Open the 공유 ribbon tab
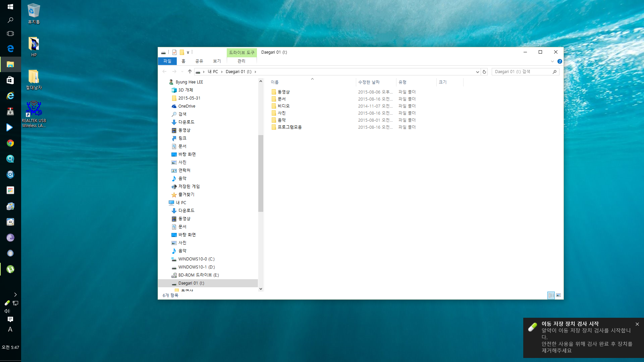 (199, 61)
